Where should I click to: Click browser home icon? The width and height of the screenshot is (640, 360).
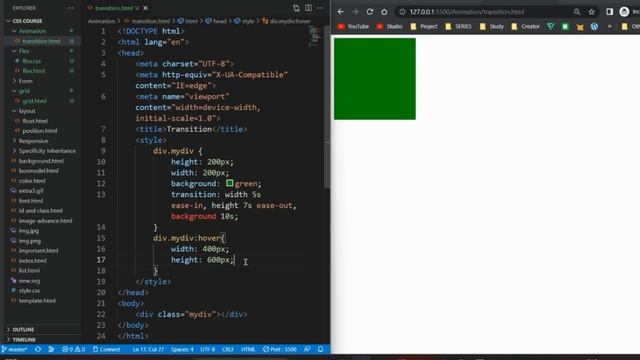[x=384, y=12]
